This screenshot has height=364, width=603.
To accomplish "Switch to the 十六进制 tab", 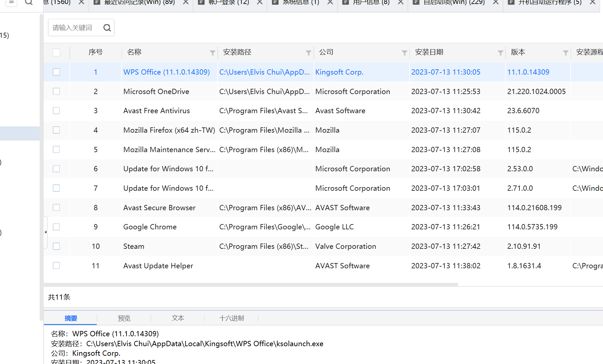I will pyautogui.click(x=231, y=318).
